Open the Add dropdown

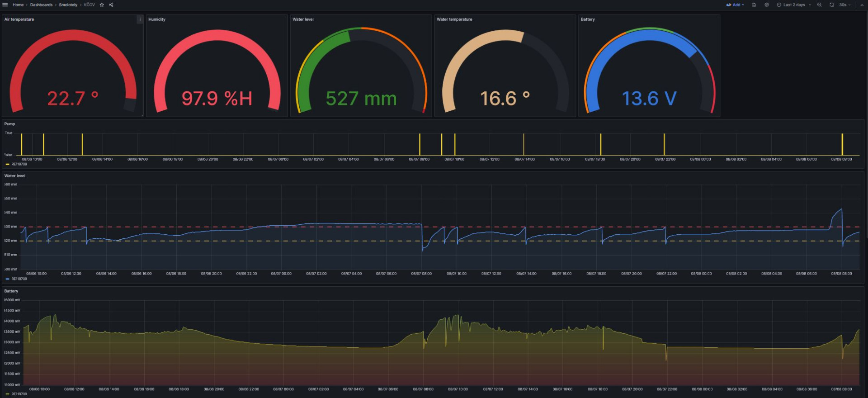pyautogui.click(x=735, y=5)
